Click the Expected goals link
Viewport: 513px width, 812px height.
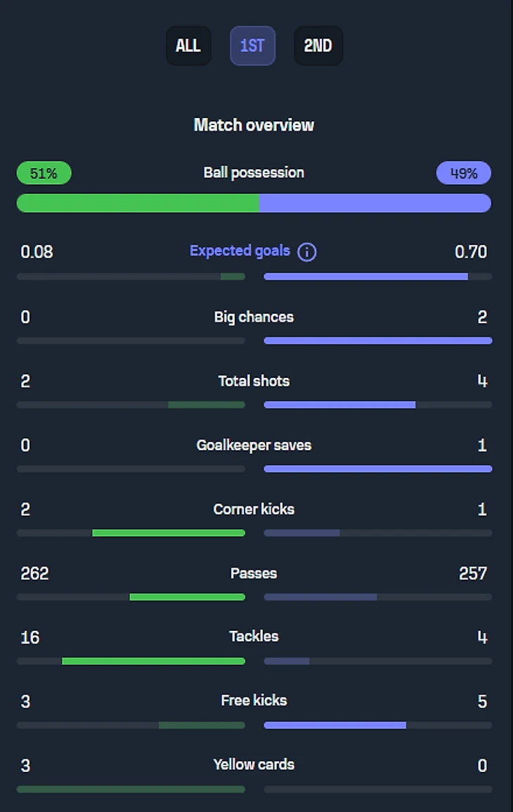pyautogui.click(x=240, y=251)
